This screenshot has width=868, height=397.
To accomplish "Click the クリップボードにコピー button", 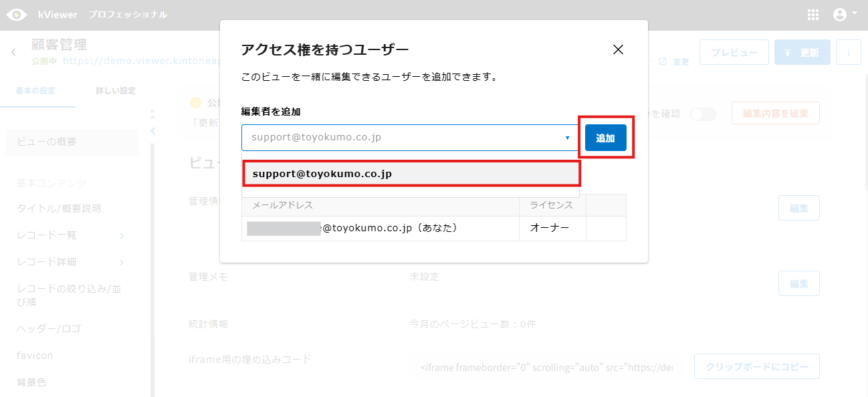I will pyautogui.click(x=756, y=367).
